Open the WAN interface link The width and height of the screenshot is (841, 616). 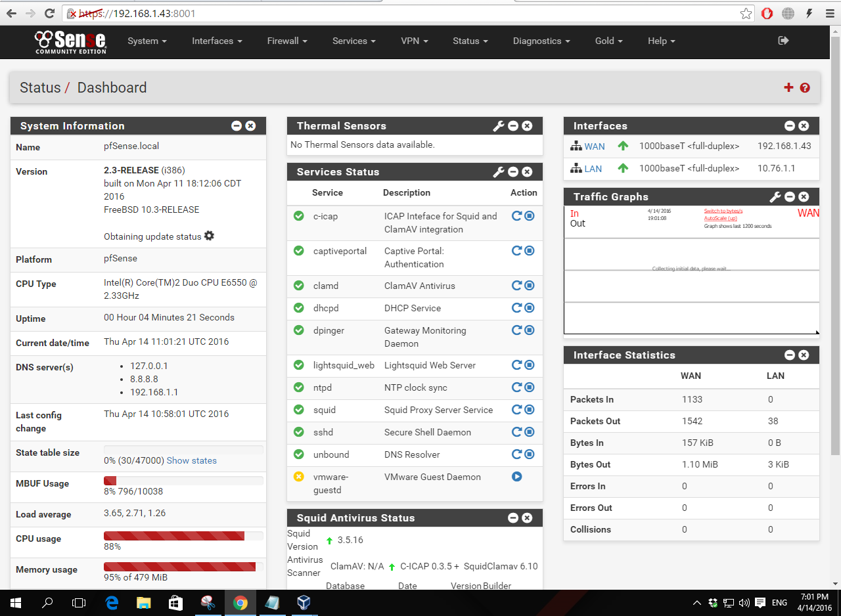coord(595,146)
